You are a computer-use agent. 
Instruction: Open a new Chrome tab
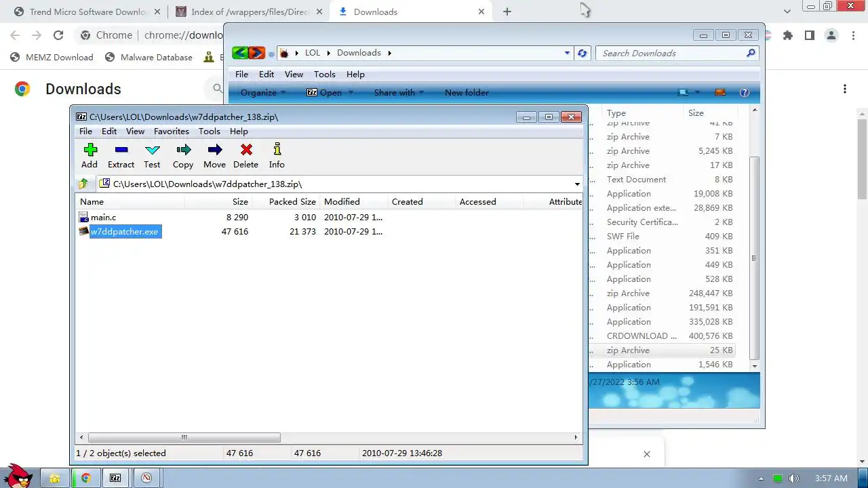[507, 12]
